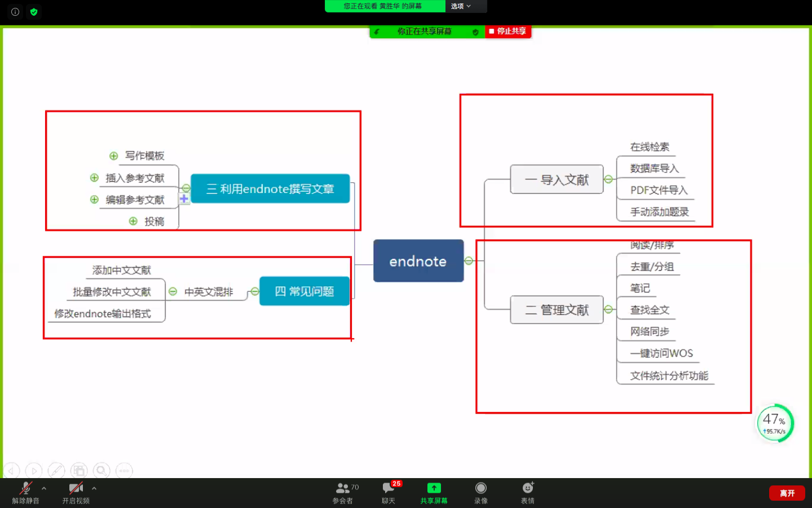Click the 修改endnote输出格式 topic
The height and width of the screenshot is (508, 812).
pyautogui.click(x=103, y=314)
